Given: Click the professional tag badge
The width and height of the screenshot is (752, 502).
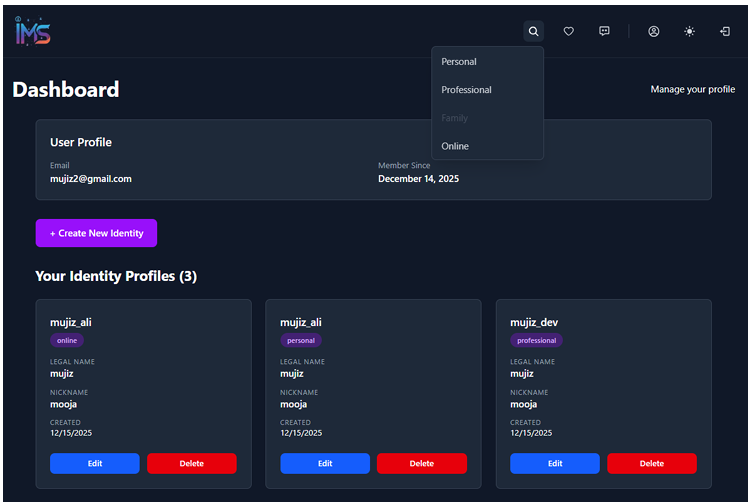Looking at the screenshot, I should (536, 340).
